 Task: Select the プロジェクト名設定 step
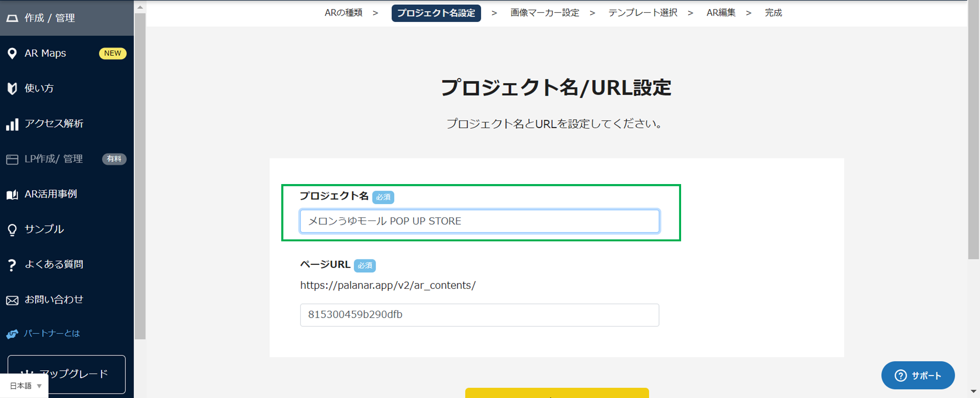436,13
